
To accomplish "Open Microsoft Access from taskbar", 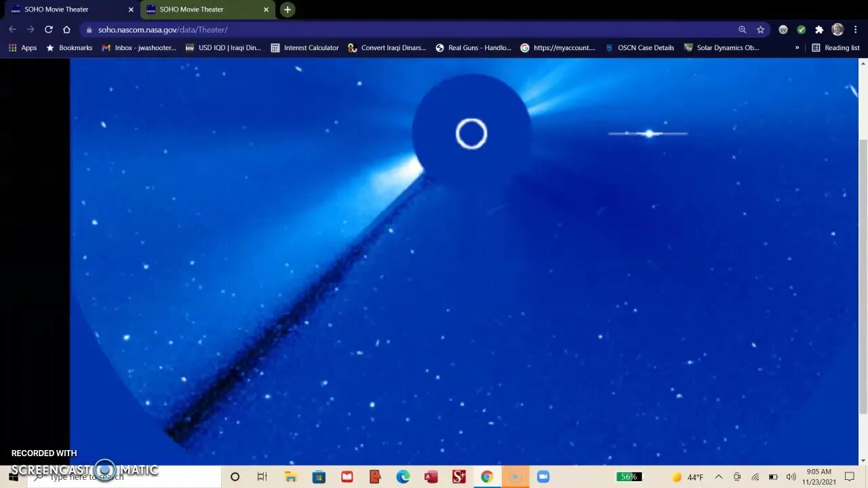I will point(431,477).
